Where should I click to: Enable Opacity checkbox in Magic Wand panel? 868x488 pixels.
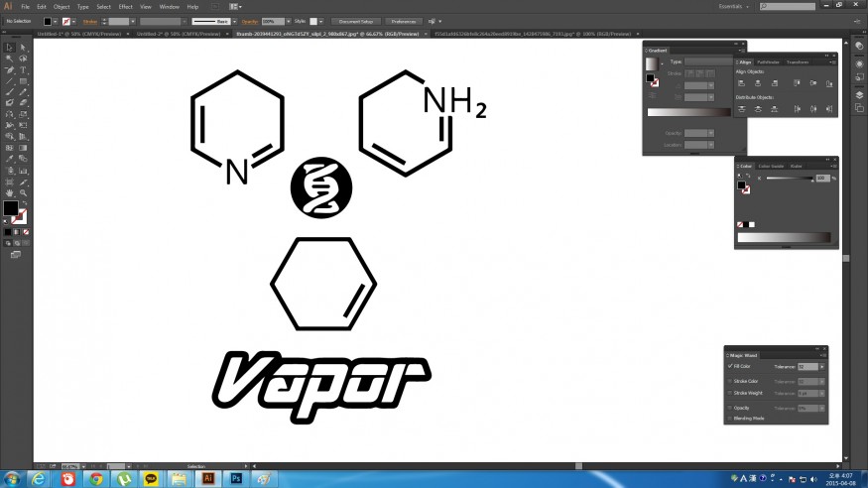(730, 408)
